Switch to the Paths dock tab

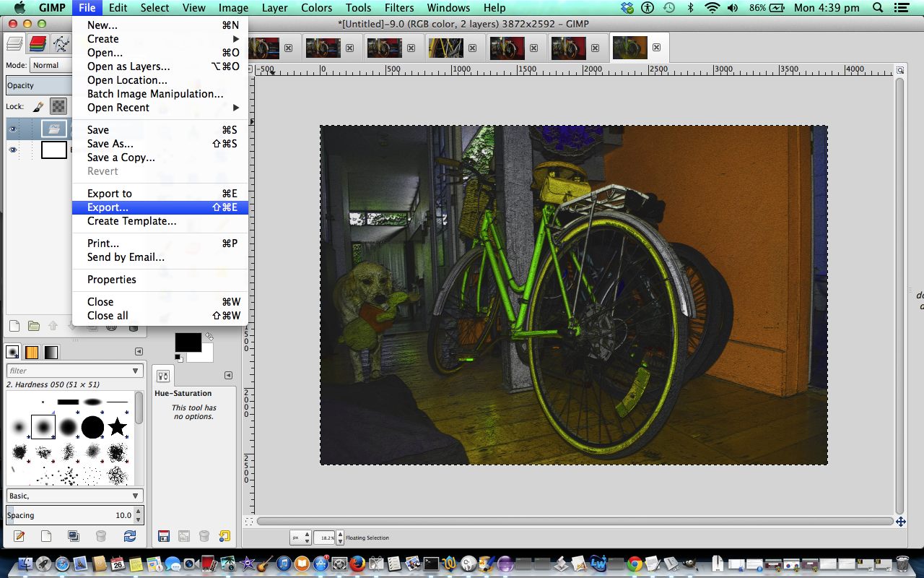pos(61,44)
